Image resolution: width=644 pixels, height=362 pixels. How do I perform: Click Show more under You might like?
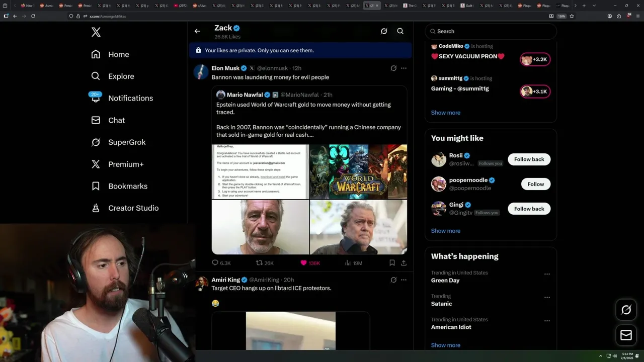coord(445,231)
